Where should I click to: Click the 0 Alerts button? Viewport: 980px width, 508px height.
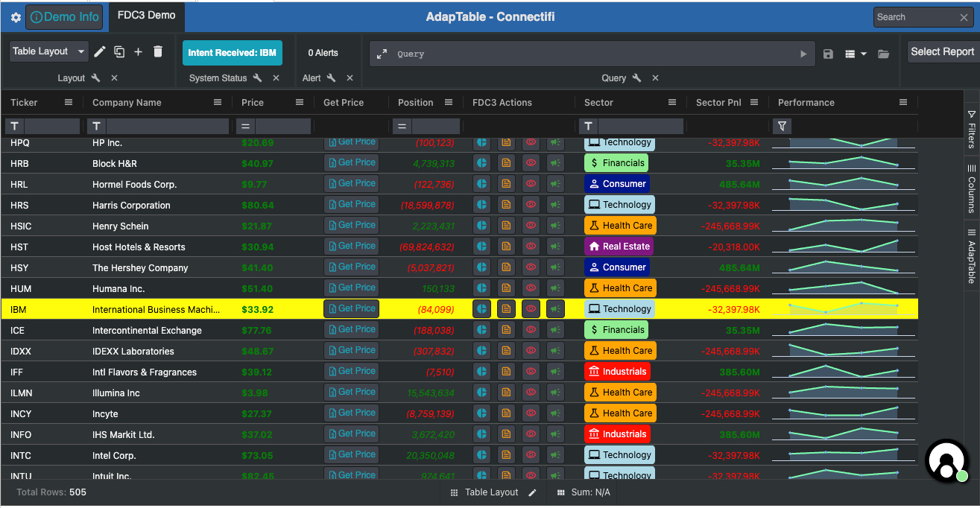coord(323,53)
